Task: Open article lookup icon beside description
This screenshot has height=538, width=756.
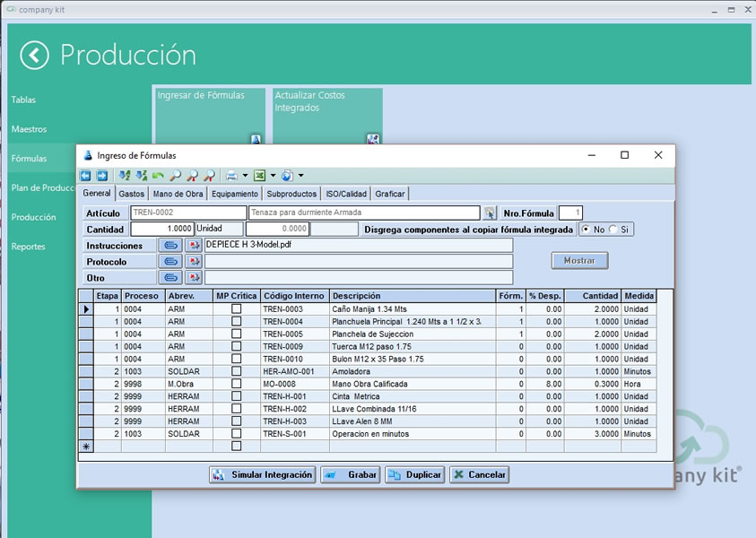Action: pos(490,213)
